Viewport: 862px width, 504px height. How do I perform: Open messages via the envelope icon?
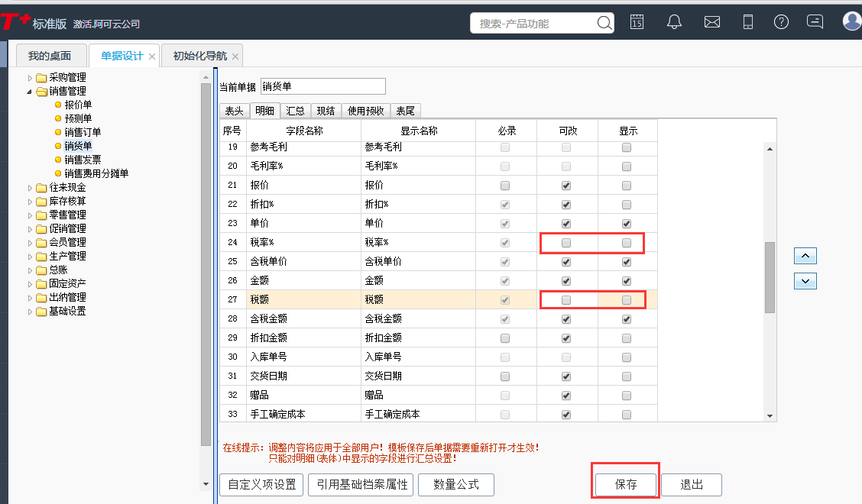711,22
